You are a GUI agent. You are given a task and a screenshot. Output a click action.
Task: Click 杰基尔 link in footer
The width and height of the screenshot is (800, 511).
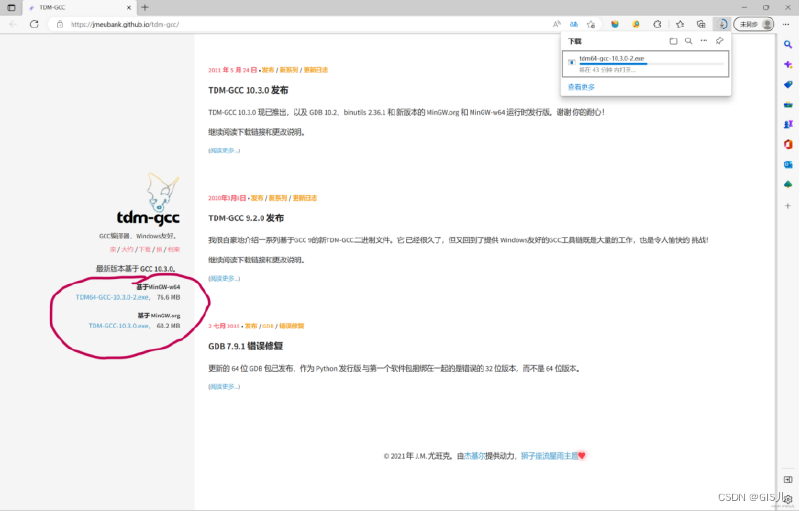474,456
